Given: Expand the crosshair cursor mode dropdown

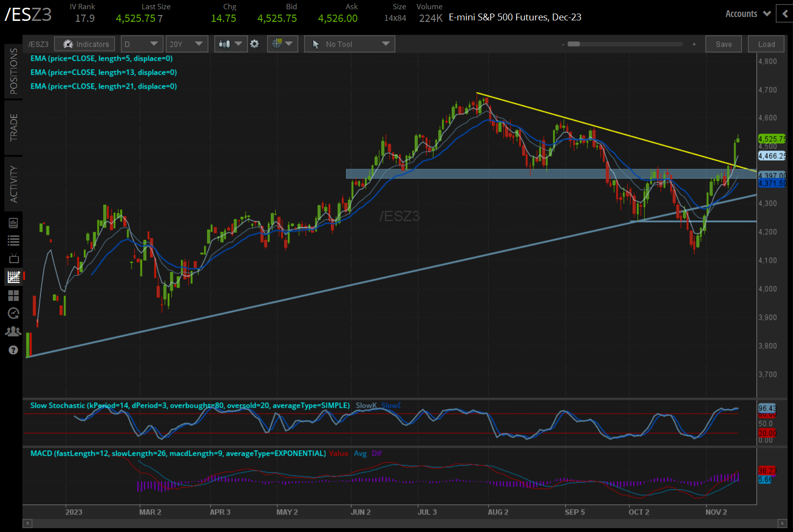Looking at the screenshot, I should (x=282, y=44).
